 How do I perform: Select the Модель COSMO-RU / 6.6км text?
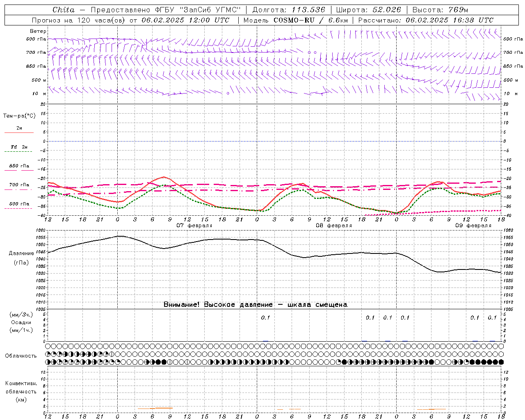(x=296, y=20)
